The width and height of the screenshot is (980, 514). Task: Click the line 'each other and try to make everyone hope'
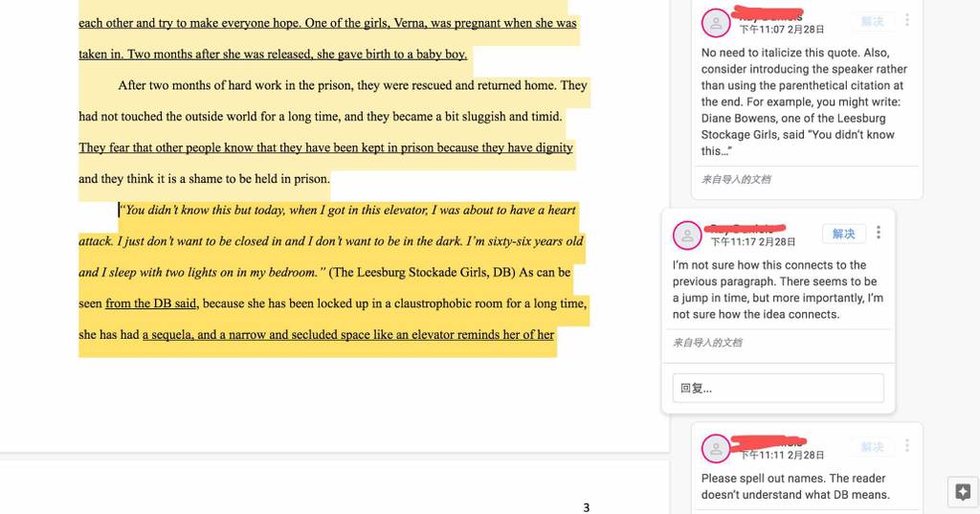pos(327,23)
